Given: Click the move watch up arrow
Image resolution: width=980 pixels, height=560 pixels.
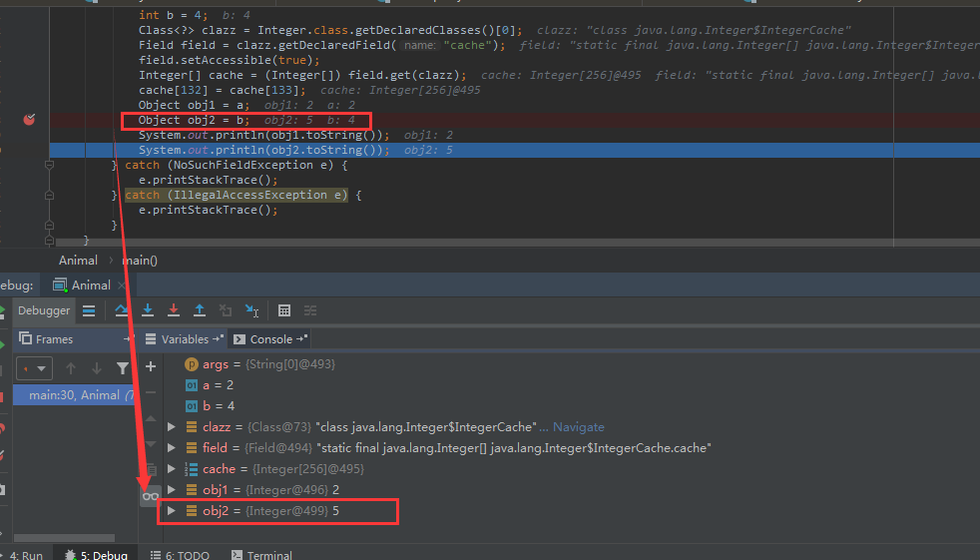Looking at the screenshot, I should tap(151, 418).
